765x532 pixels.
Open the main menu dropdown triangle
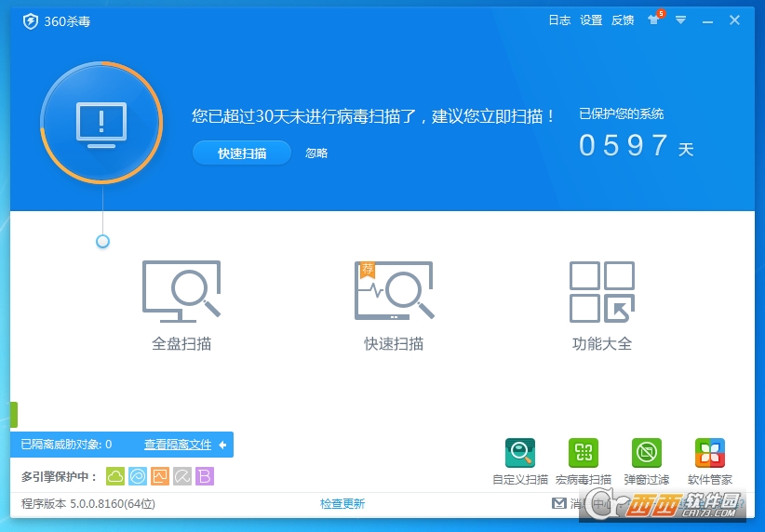(x=681, y=20)
